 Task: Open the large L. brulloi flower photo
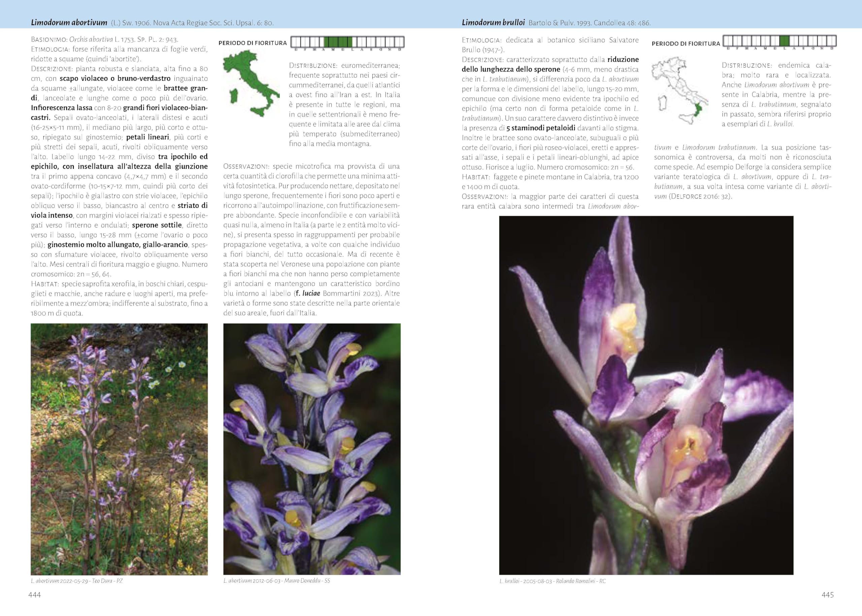646,395
